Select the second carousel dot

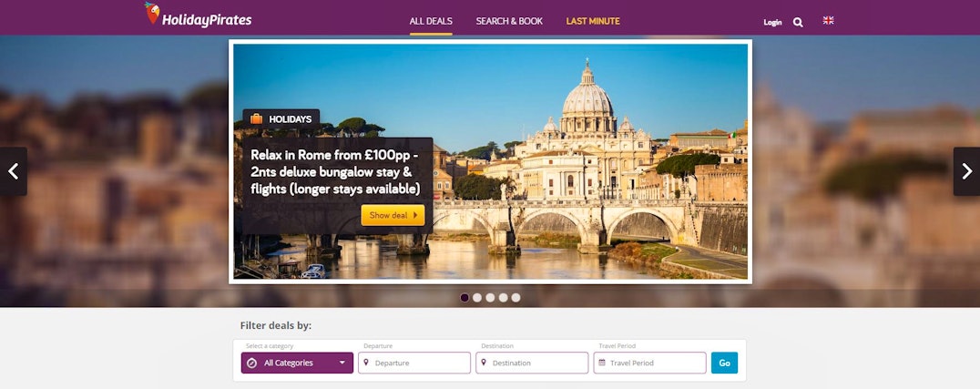(477, 298)
